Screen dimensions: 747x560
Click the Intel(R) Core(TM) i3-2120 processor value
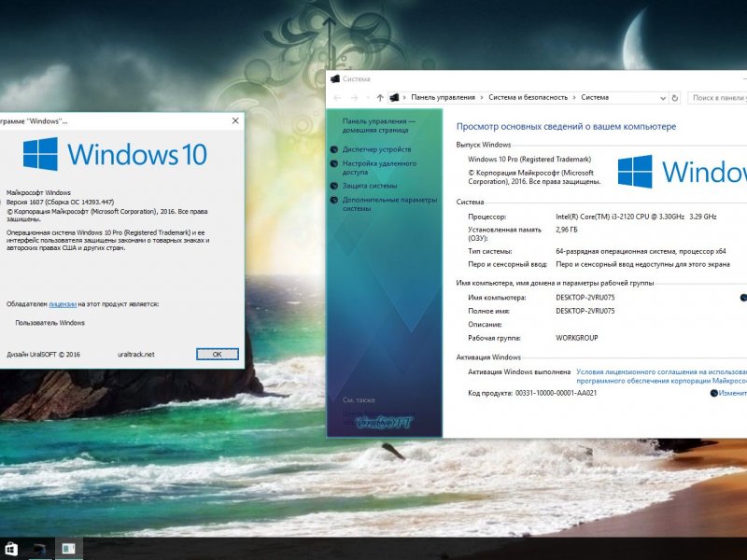[636, 217]
